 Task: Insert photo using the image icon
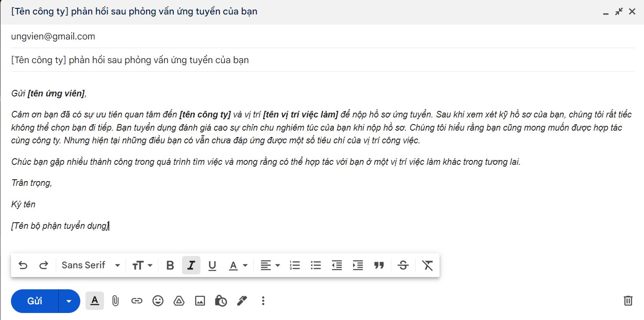[200, 301]
